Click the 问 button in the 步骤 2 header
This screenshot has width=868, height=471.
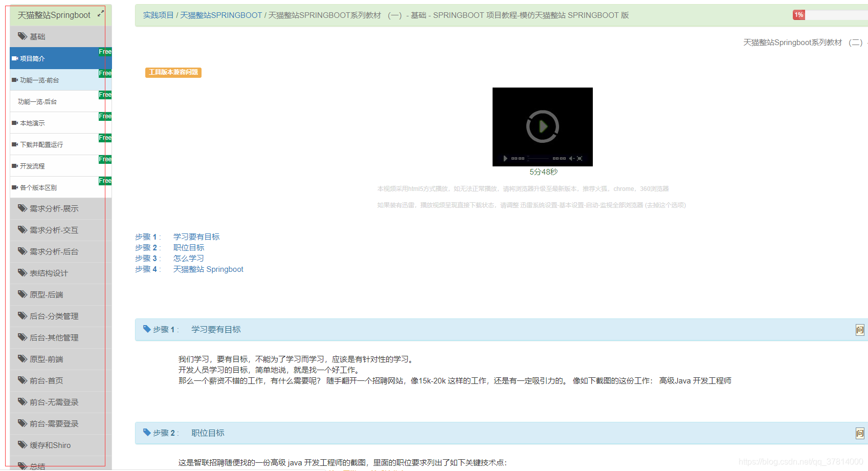tap(860, 434)
